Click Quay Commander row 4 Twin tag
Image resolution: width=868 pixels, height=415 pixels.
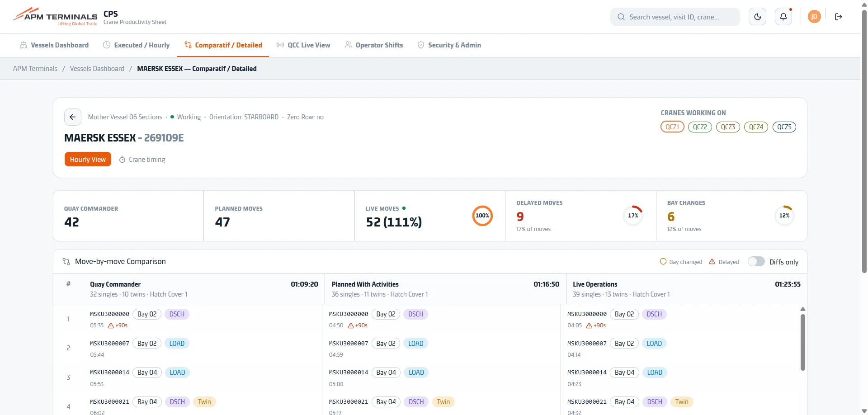click(204, 402)
